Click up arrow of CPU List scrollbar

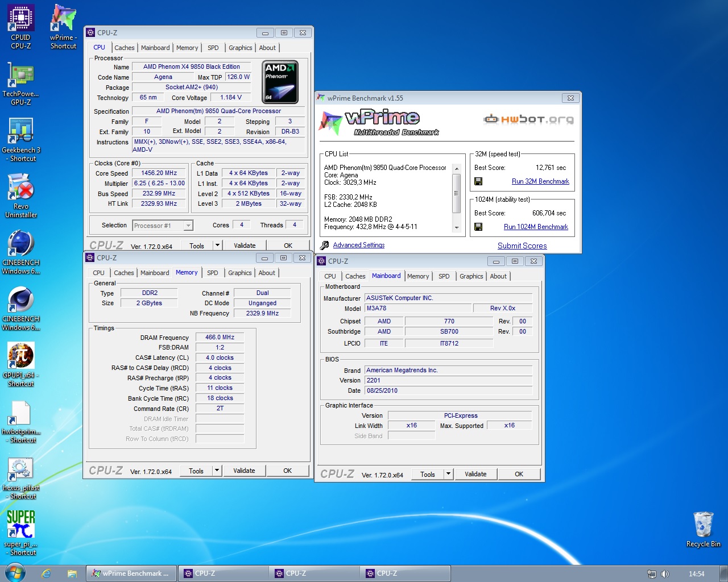click(456, 169)
